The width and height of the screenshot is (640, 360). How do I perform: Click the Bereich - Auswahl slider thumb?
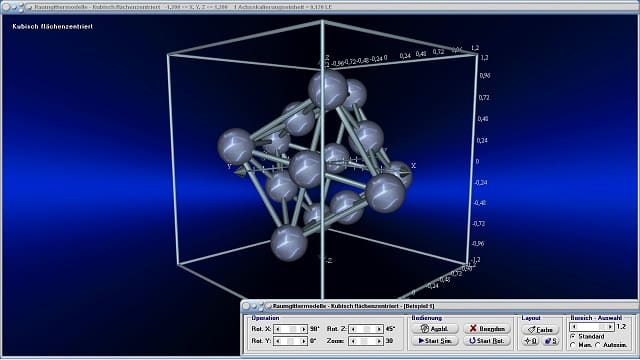602,327
